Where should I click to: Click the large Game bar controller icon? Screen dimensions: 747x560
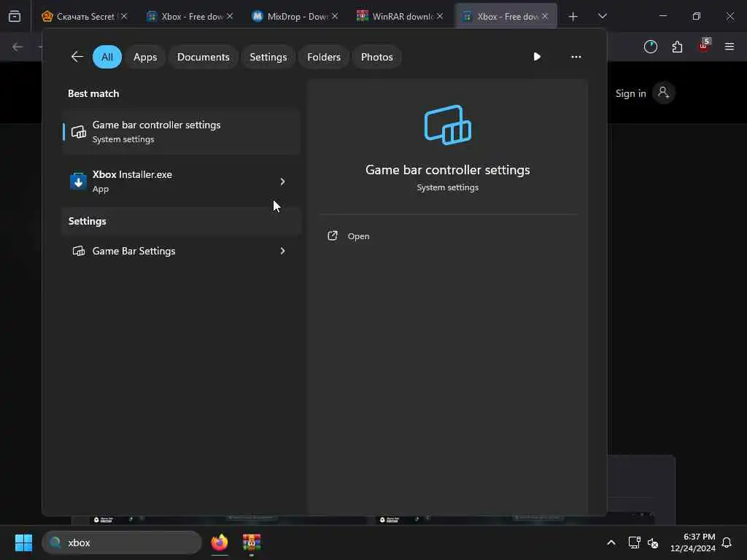coord(448,125)
